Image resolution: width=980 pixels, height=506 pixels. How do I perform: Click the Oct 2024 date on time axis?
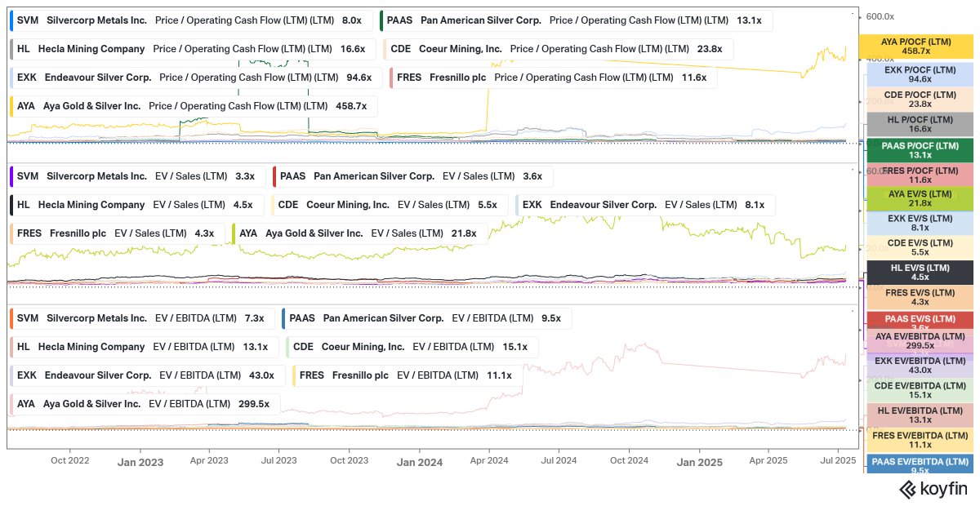point(629,460)
